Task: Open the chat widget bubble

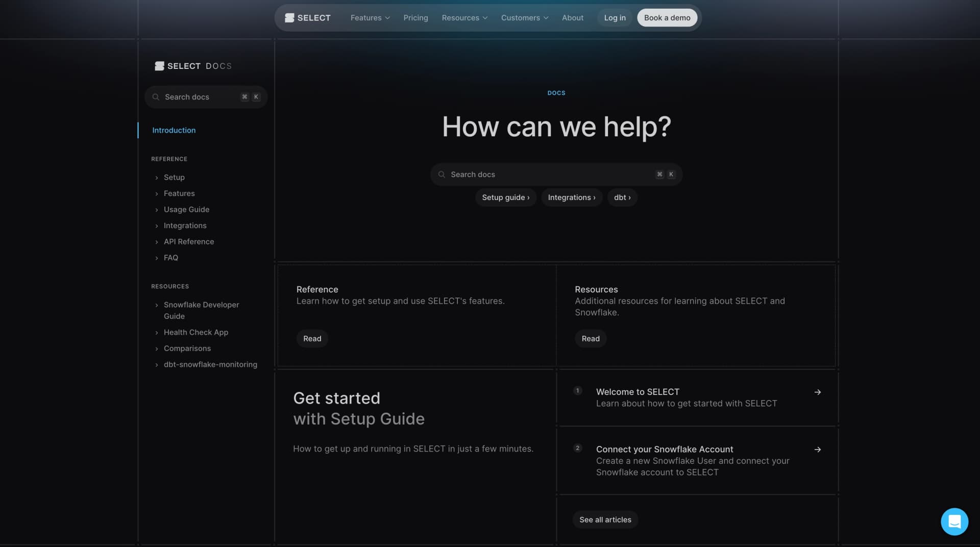Action: click(x=954, y=521)
